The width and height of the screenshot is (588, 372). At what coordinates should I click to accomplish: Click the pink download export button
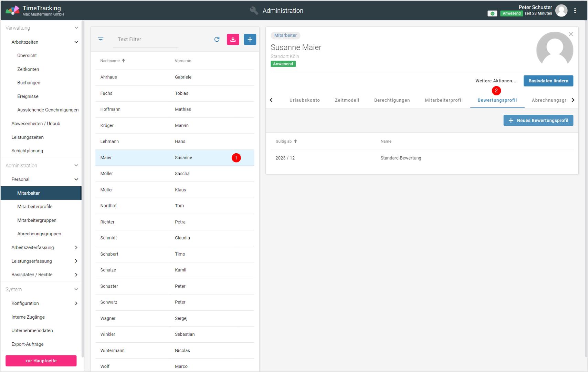click(x=233, y=39)
